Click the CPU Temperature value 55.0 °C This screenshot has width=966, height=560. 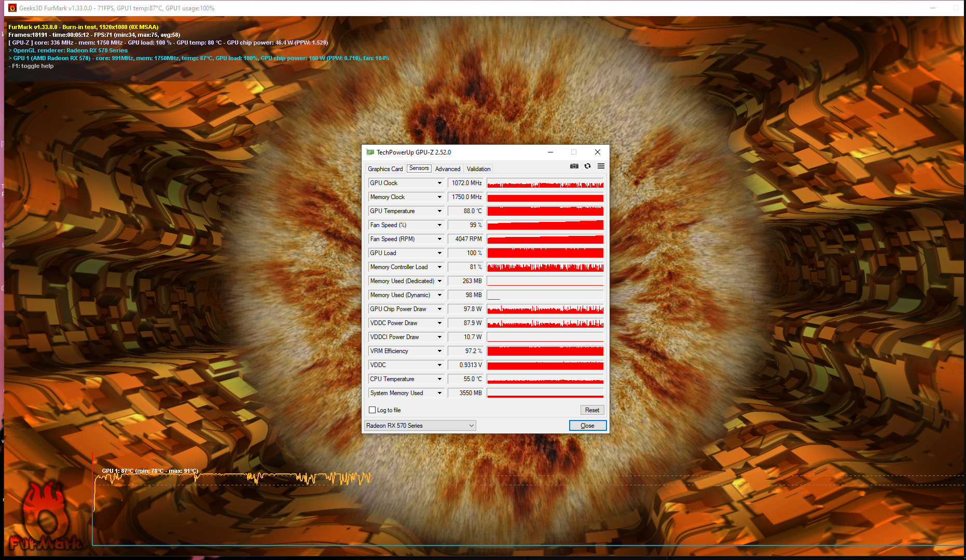466,379
